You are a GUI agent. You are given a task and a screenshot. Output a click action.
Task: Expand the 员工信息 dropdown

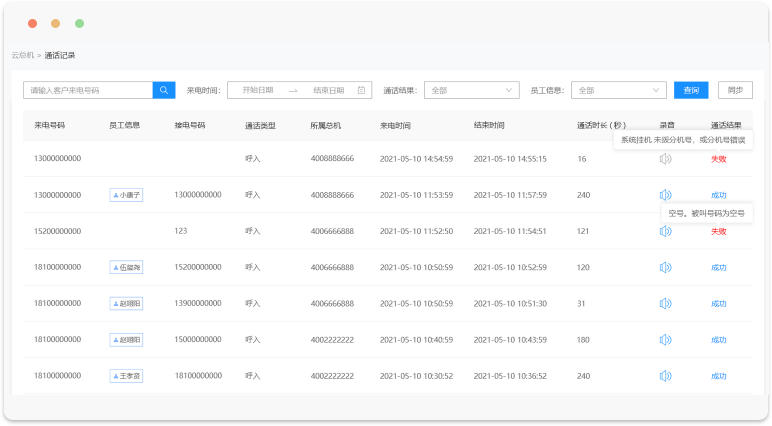pyautogui.click(x=619, y=90)
